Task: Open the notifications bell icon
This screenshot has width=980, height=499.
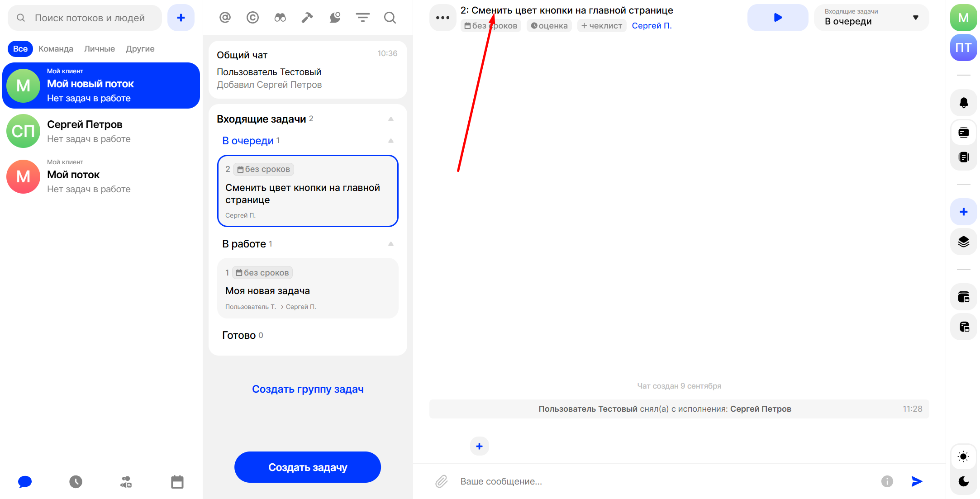Action: (963, 103)
